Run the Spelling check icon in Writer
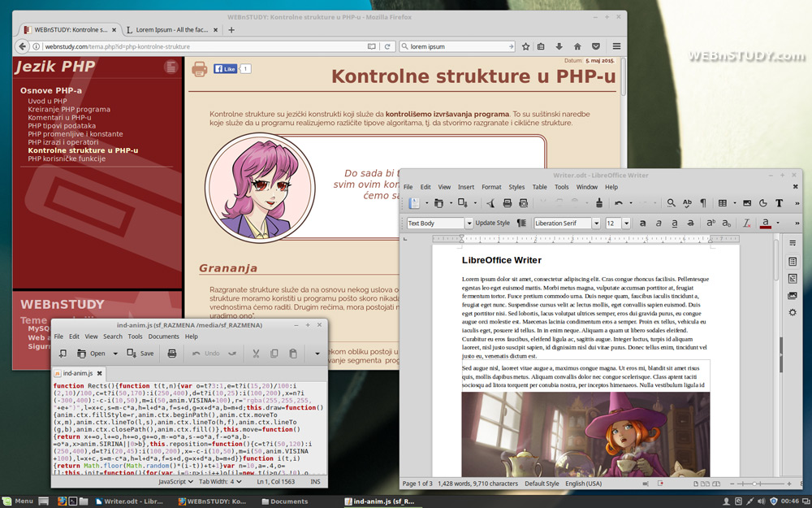 point(687,203)
